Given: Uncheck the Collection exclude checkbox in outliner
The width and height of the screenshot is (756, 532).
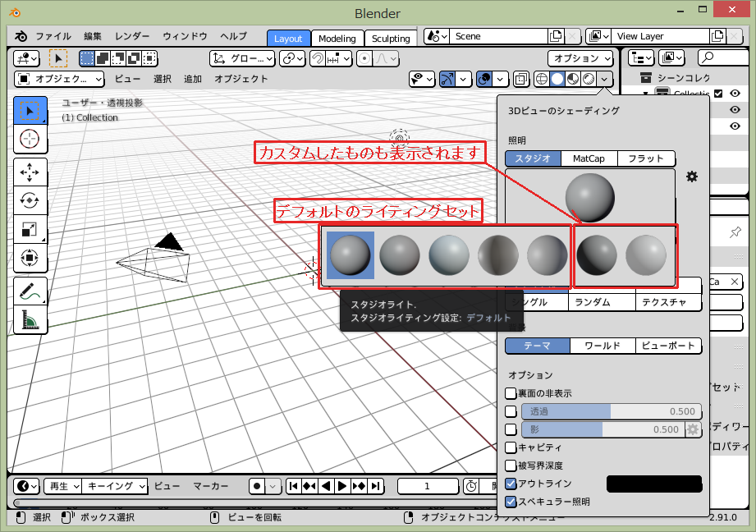Looking at the screenshot, I should tap(718, 94).
